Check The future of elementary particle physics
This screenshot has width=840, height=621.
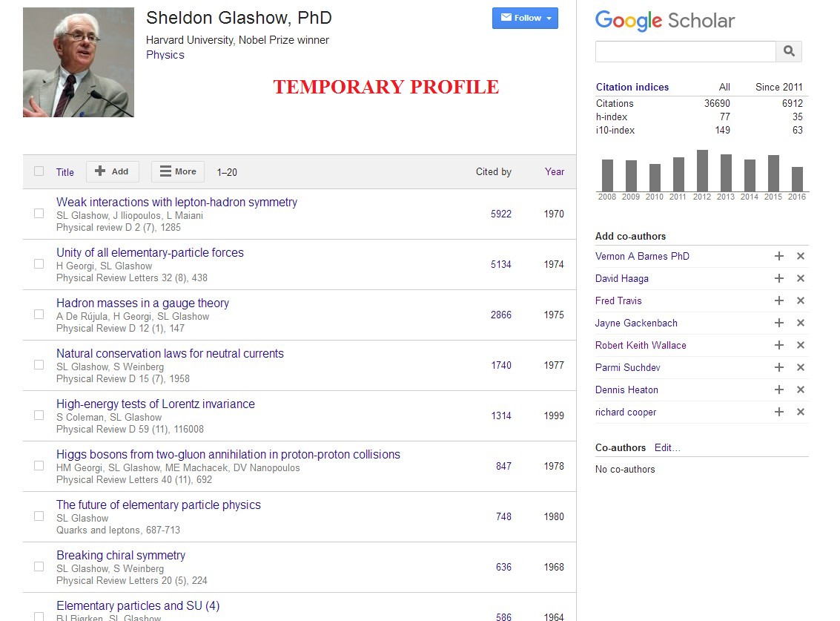click(x=39, y=516)
